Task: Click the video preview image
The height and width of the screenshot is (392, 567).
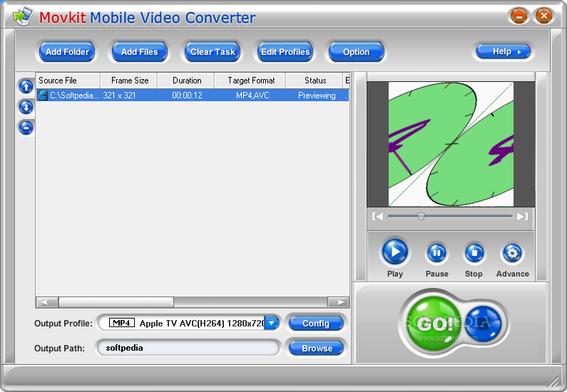Action: [x=451, y=144]
